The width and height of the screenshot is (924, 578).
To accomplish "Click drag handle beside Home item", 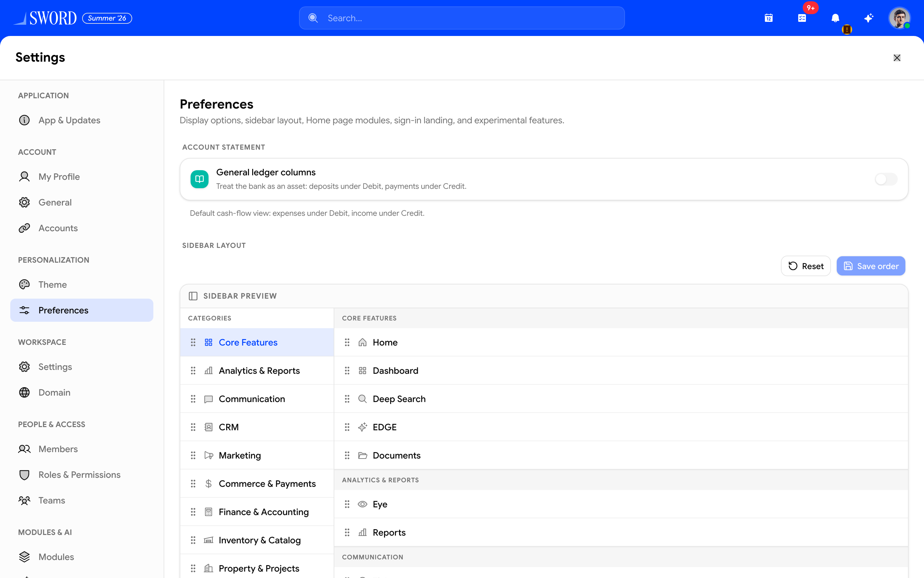I will coord(347,342).
